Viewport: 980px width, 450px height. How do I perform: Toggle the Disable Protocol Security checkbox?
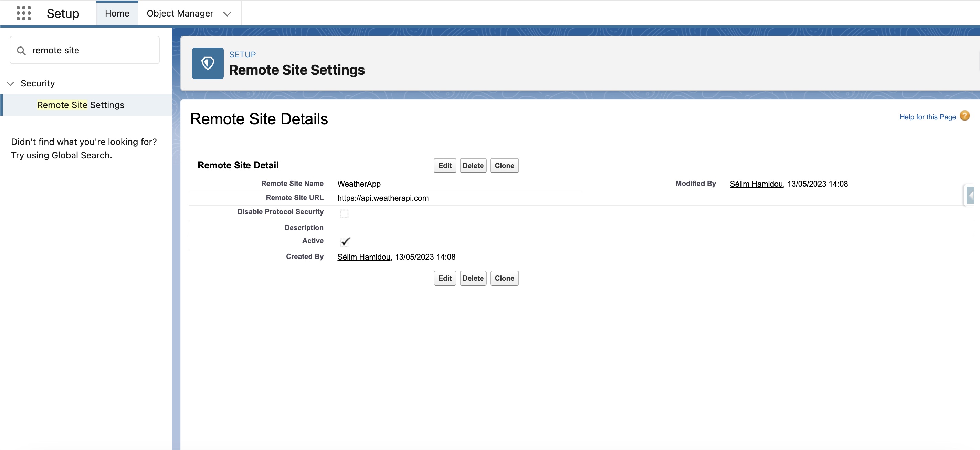(x=344, y=214)
